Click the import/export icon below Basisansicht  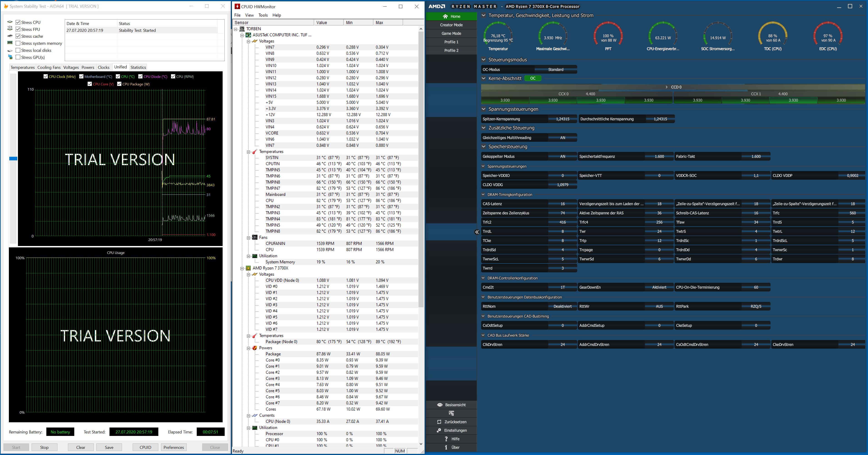[x=452, y=413]
